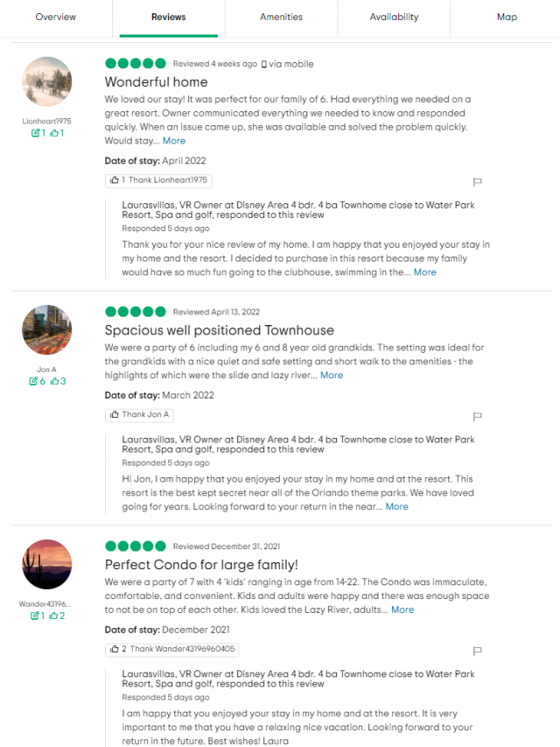Expand Lionheart1975's review with the More link
Screen dimensions: 560x747
[174, 140]
